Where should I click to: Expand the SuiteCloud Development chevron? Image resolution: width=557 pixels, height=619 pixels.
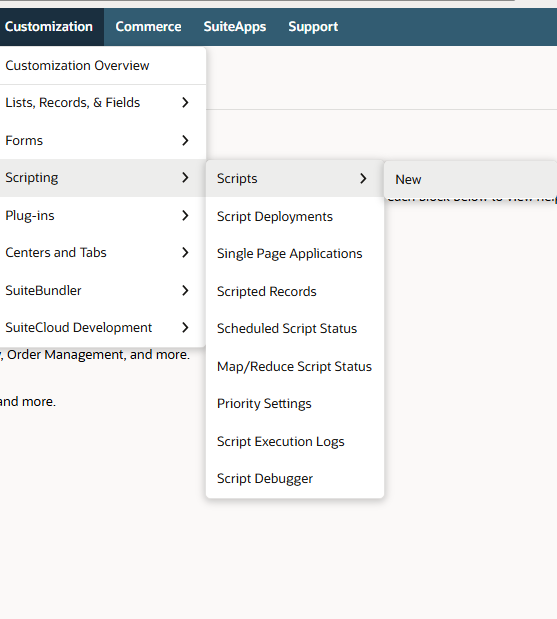coord(185,328)
